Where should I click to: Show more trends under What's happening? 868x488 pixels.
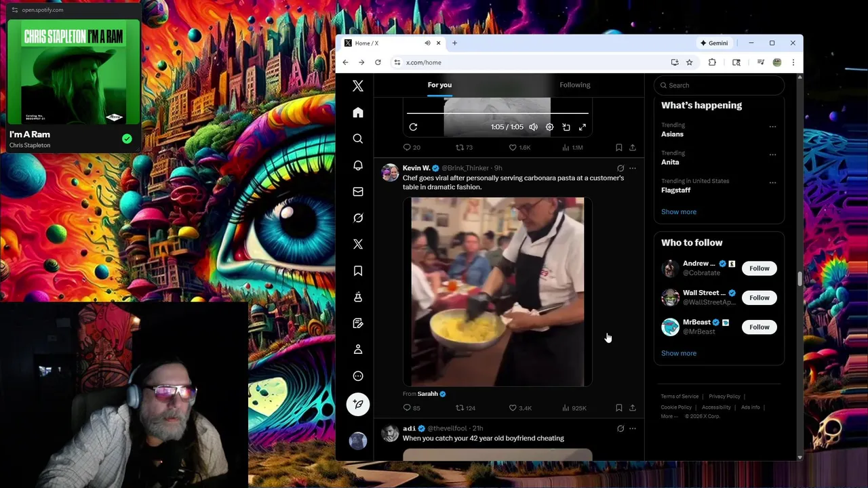tap(679, 211)
